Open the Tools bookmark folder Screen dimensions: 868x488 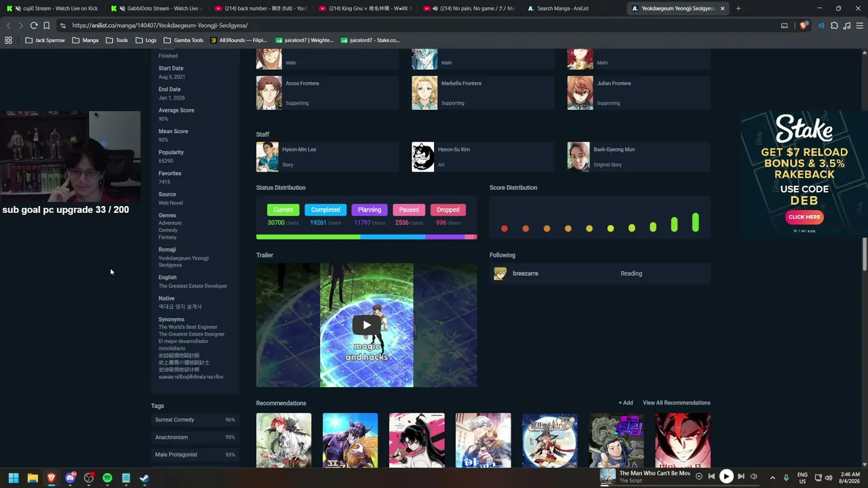tap(117, 40)
